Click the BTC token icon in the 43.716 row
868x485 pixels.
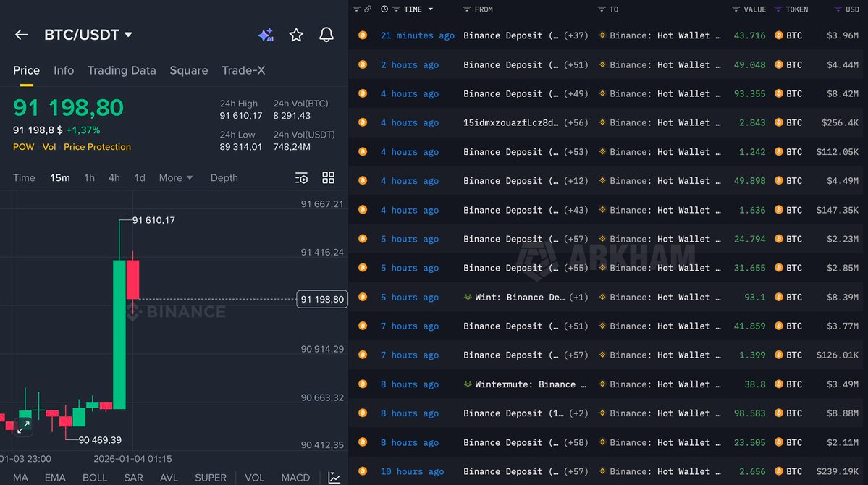click(779, 35)
